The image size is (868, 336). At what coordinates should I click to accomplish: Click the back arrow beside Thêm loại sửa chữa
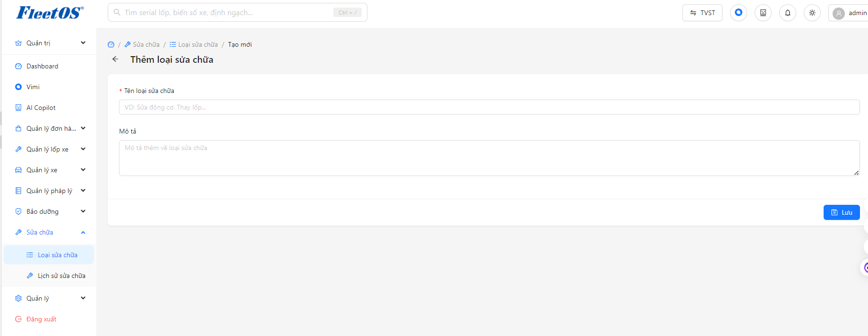pyautogui.click(x=115, y=59)
